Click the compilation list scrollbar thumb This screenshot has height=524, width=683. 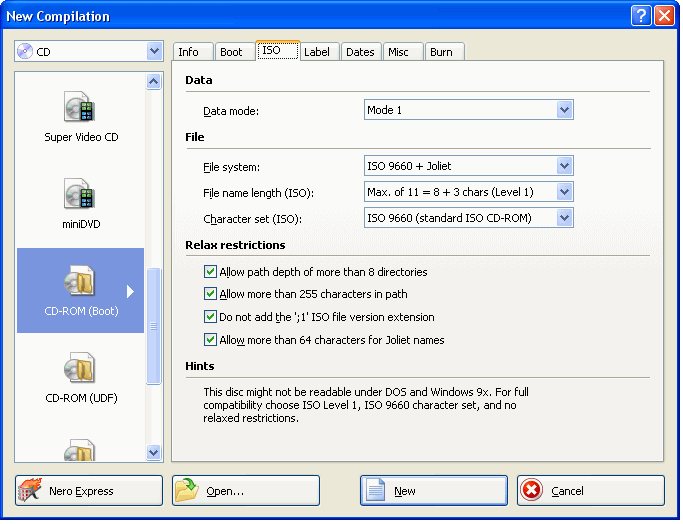tap(153, 326)
